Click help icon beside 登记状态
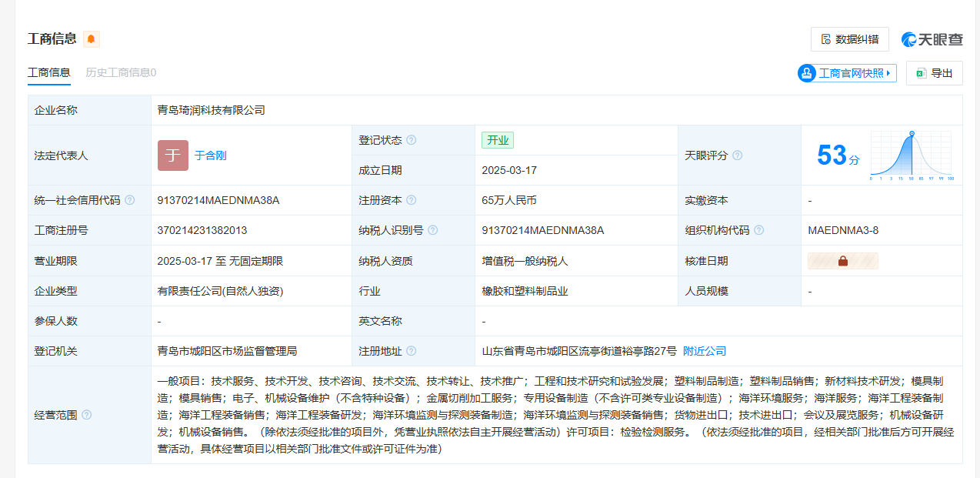Image resolution: width=980 pixels, height=478 pixels. tap(412, 140)
